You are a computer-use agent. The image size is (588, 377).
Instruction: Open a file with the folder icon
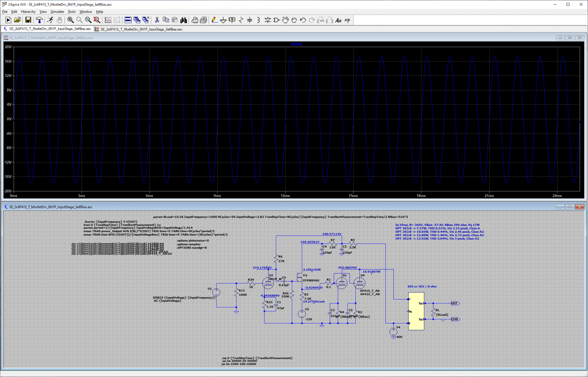click(x=17, y=20)
